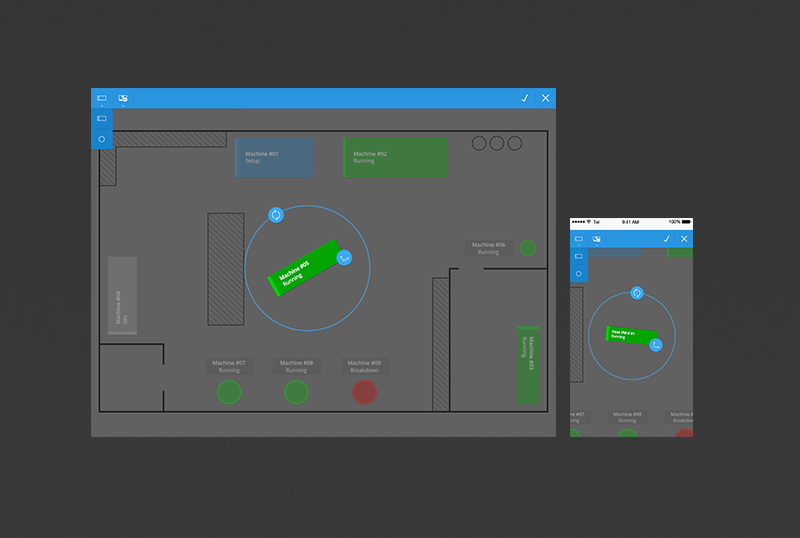Click the rotate handle on Machine #05
This screenshot has width=800, height=538.
tap(276, 215)
